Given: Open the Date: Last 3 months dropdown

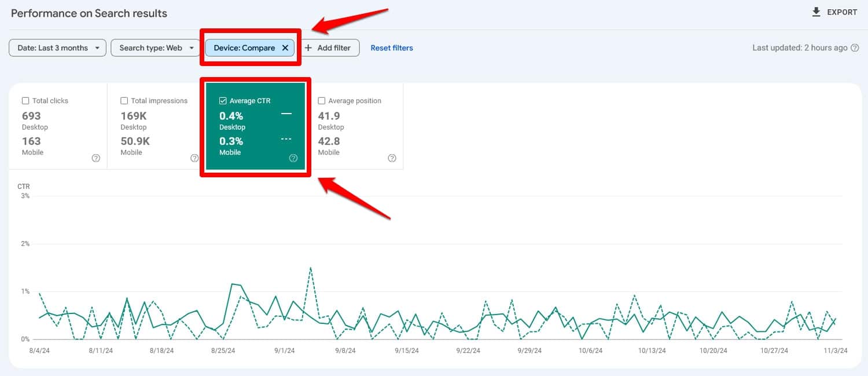Looking at the screenshot, I should (x=57, y=48).
